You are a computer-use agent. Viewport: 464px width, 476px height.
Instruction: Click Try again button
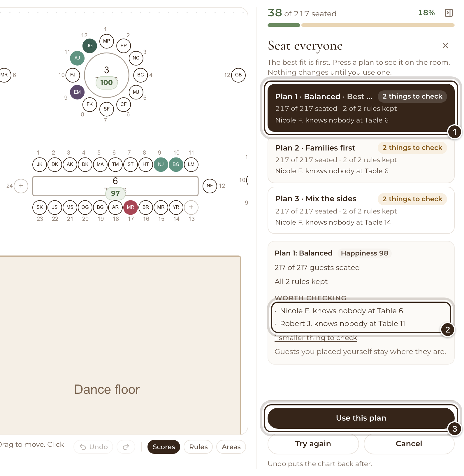[x=313, y=444]
